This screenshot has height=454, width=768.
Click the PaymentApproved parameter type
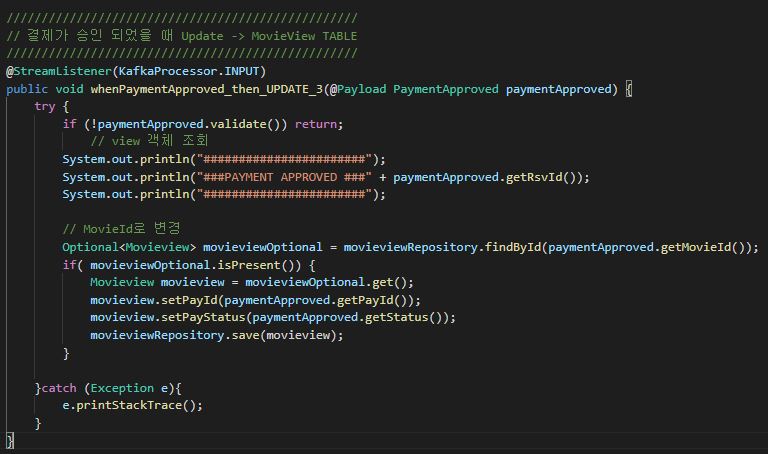(x=446, y=89)
